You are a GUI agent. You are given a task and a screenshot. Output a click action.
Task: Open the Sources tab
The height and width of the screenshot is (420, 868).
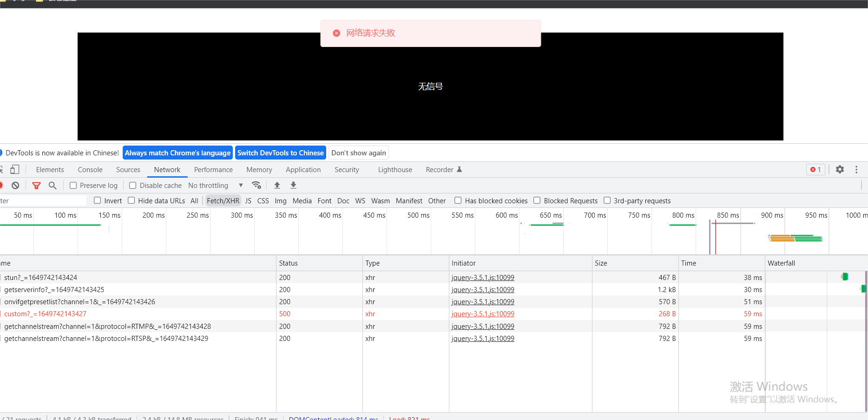pyautogui.click(x=128, y=169)
